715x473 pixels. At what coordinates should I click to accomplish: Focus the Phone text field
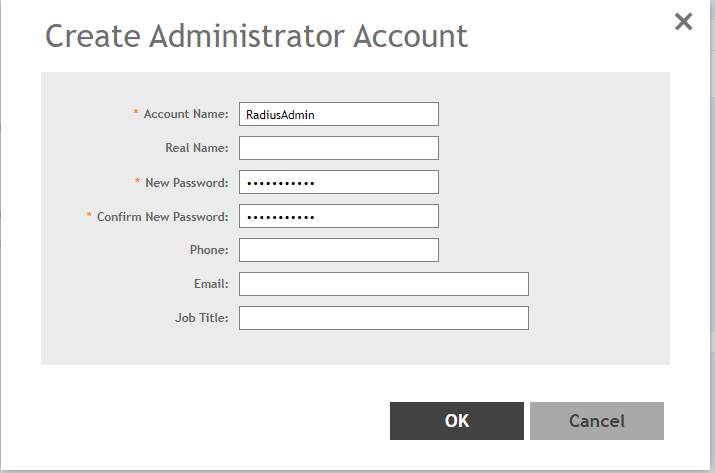click(339, 250)
